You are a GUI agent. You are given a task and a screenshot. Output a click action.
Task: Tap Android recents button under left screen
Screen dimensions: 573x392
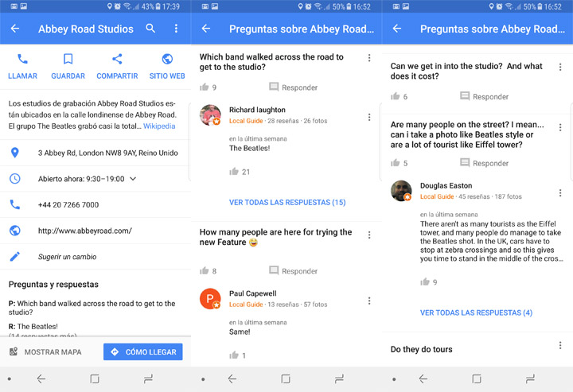coord(148,379)
